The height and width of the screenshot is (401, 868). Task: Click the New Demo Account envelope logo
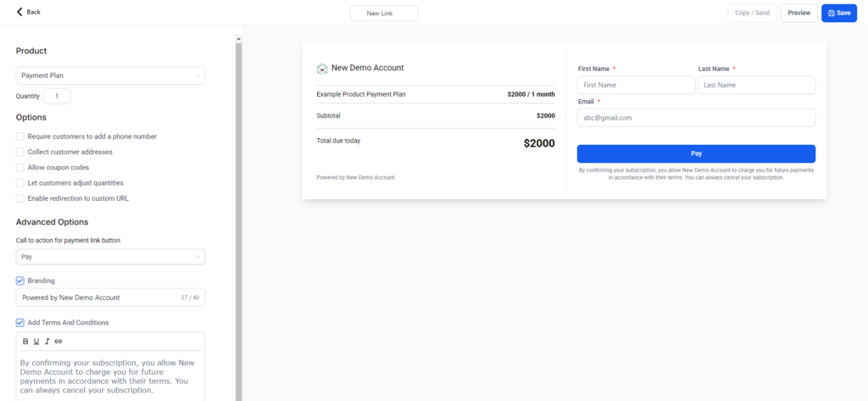[322, 68]
